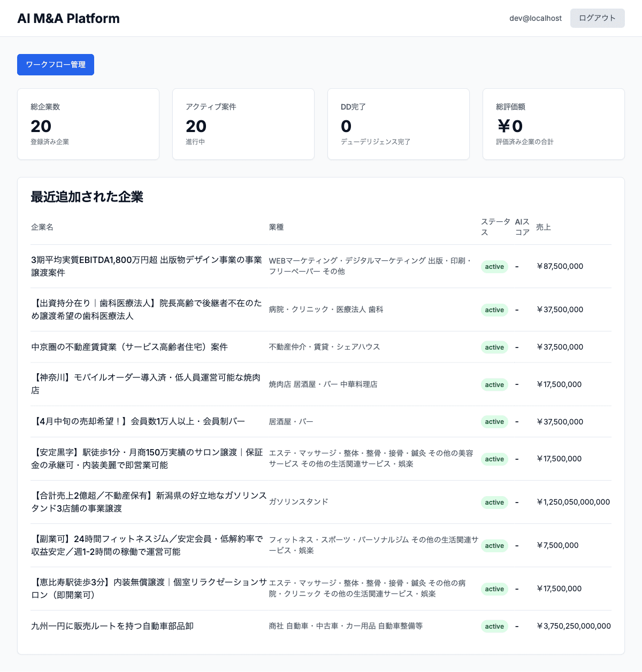This screenshot has height=672, width=642.
Task: Click the 総評価額 stat card
Action: (x=553, y=124)
